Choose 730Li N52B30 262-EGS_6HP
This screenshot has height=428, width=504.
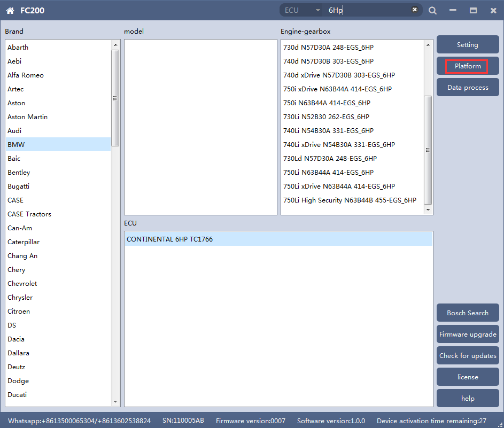pyautogui.click(x=353, y=116)
